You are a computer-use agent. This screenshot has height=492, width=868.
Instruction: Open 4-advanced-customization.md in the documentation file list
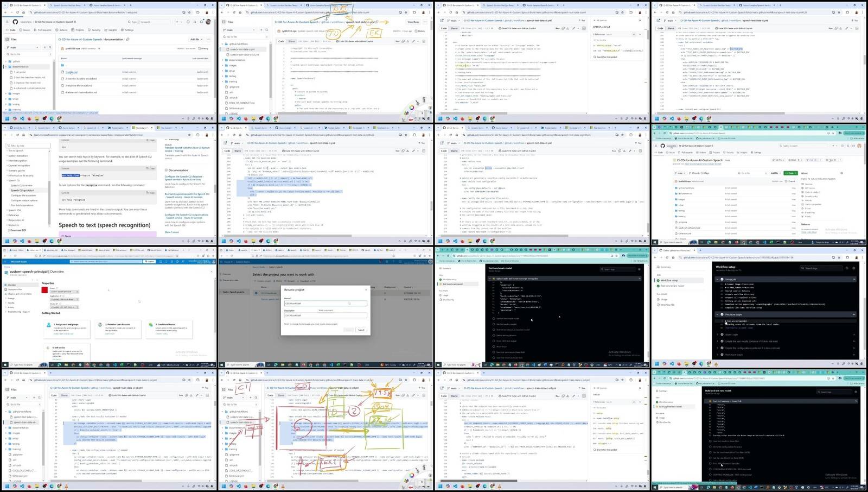81,92
